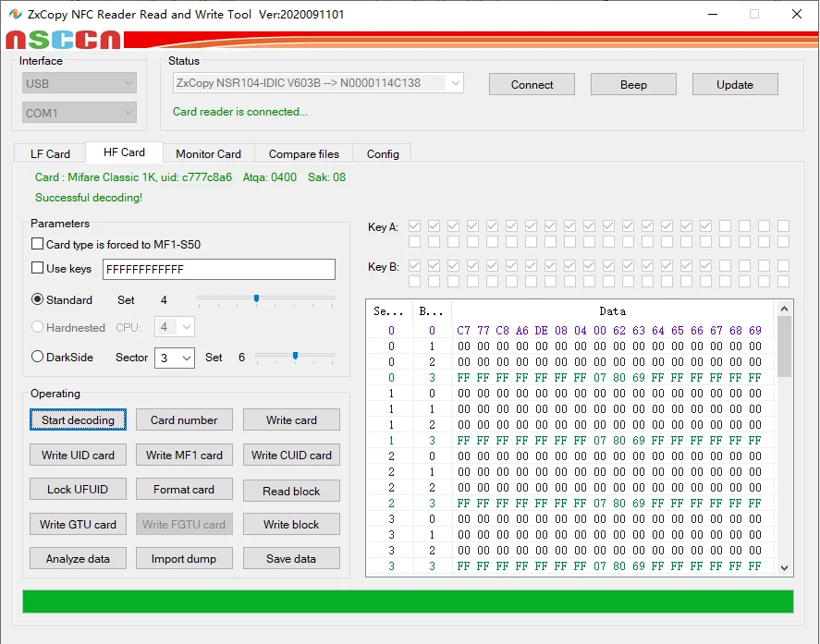Click the 'Successful decoding!' message
This screenshot has width=820, height=644.
[x=89, y=198]
